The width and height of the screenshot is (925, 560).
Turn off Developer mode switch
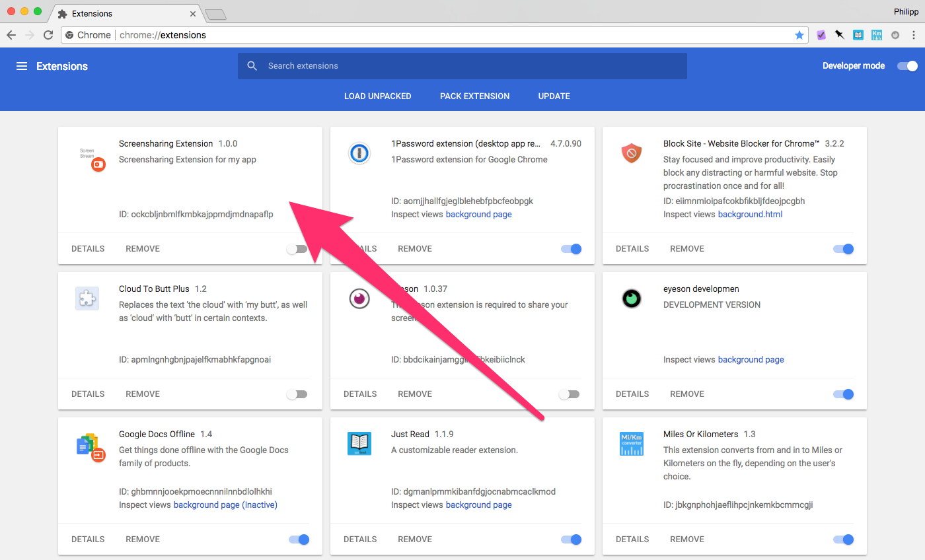point(908,66)
